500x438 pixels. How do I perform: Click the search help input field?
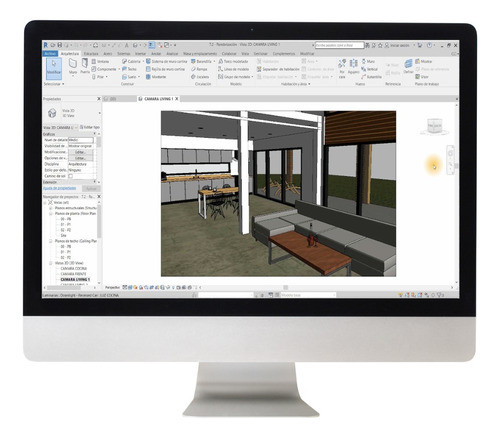(x=339, y=45)
